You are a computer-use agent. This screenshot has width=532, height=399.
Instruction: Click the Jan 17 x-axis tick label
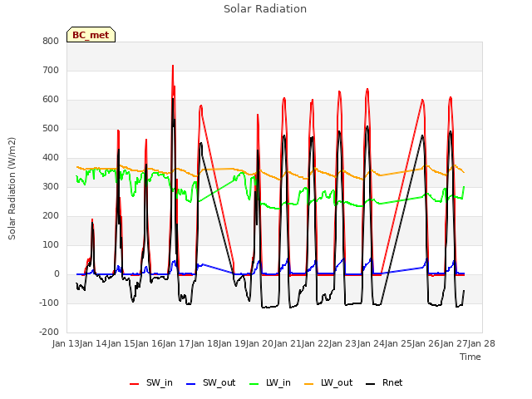(176, 343)
